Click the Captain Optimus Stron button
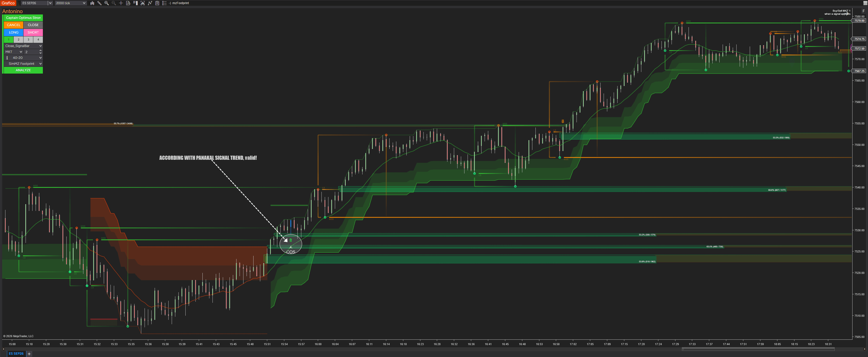868x357 pixels. click(x=23, y=18)
